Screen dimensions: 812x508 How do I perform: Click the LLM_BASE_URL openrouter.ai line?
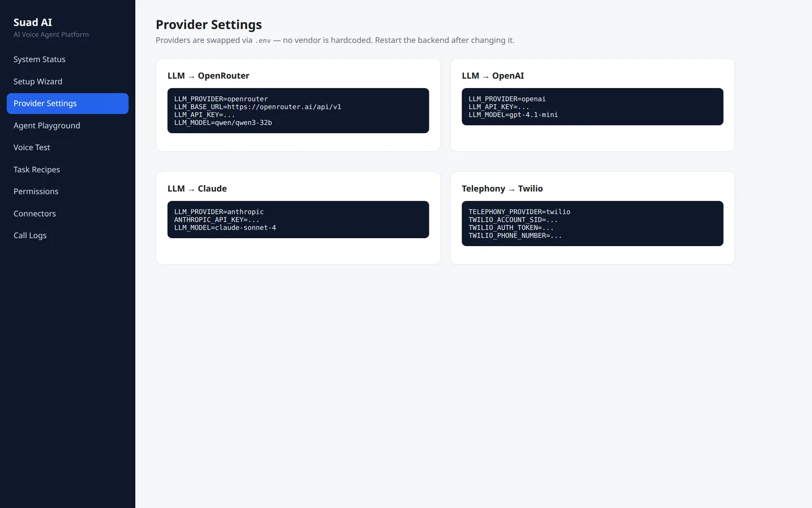pos(258,107)
